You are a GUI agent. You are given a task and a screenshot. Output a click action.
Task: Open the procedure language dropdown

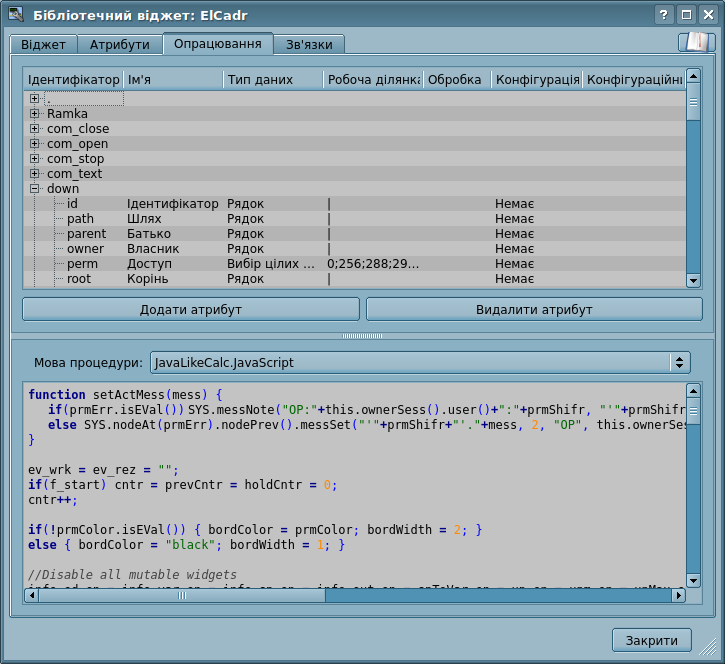coord(420,363)
